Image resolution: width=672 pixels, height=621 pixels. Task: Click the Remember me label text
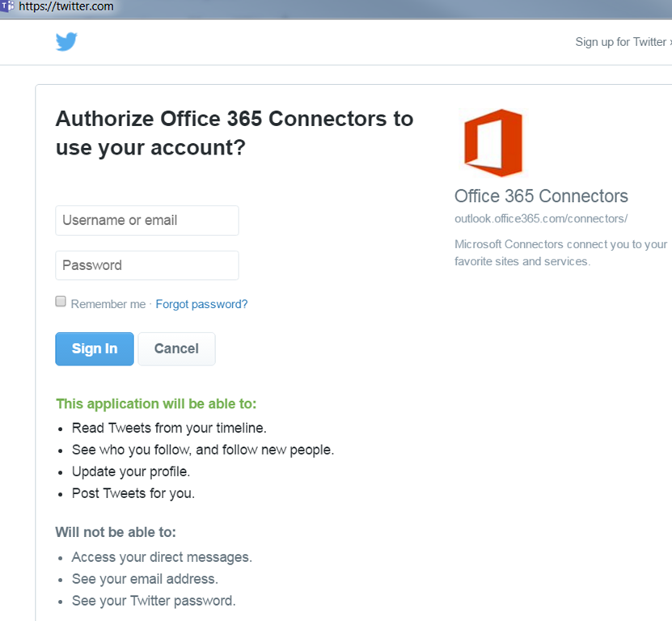(108, 304)
